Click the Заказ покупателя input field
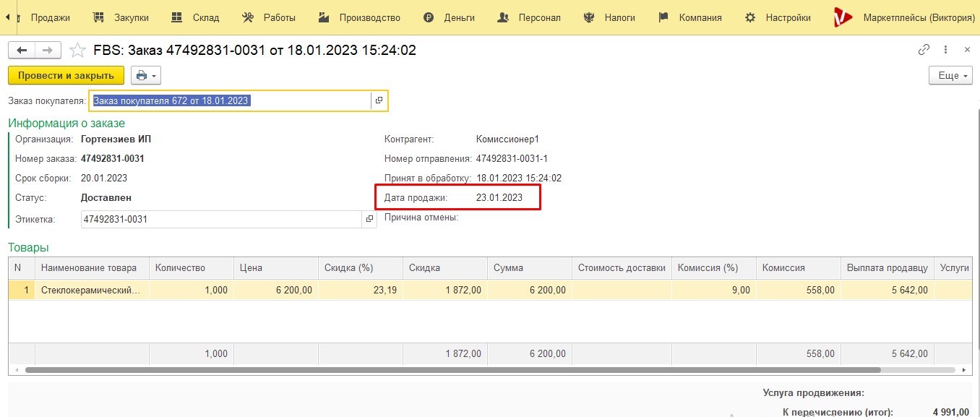Screen dimensions: 980x417 231,100
